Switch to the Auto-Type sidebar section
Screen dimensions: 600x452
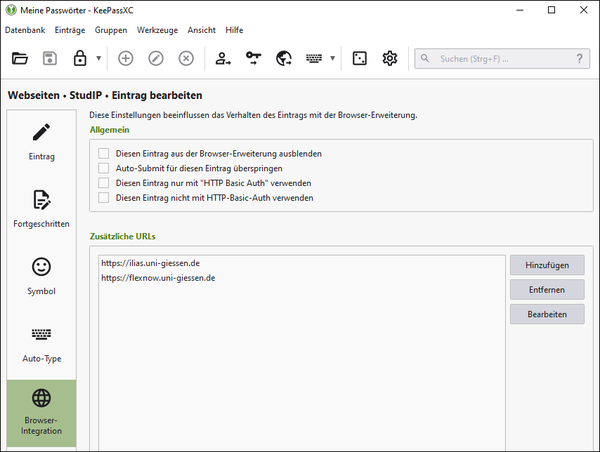click(x=41, y=346)
